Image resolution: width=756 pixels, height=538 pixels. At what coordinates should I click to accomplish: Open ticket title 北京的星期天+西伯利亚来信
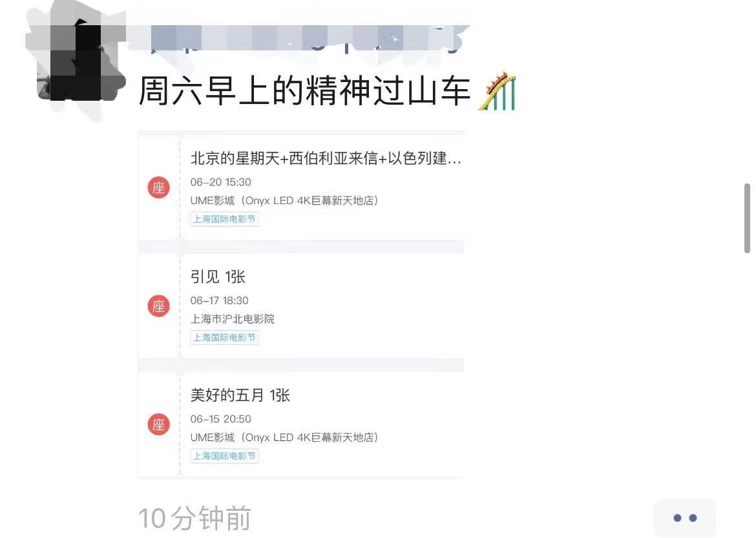[326, 158]
